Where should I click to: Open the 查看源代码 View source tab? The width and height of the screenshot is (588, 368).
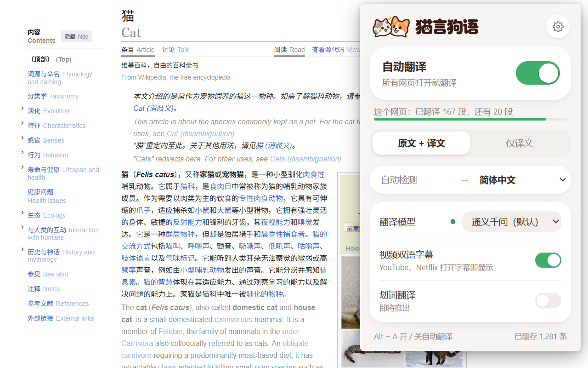(x=336, y=50)
